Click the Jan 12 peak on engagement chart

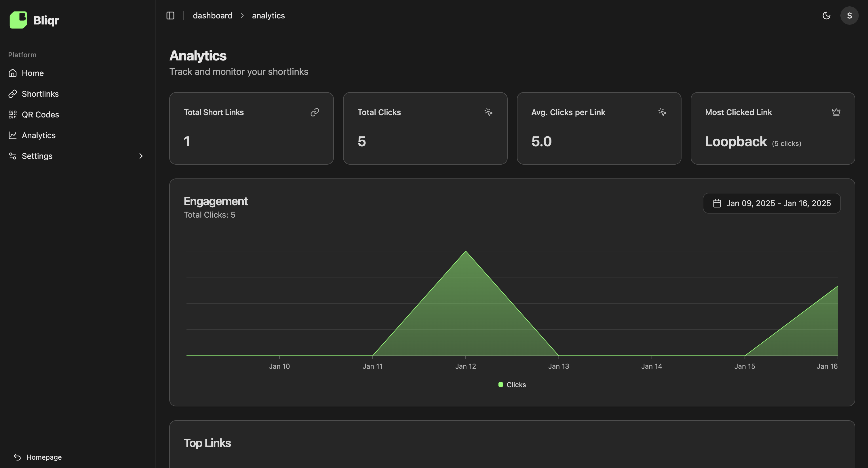coord(466,251)
